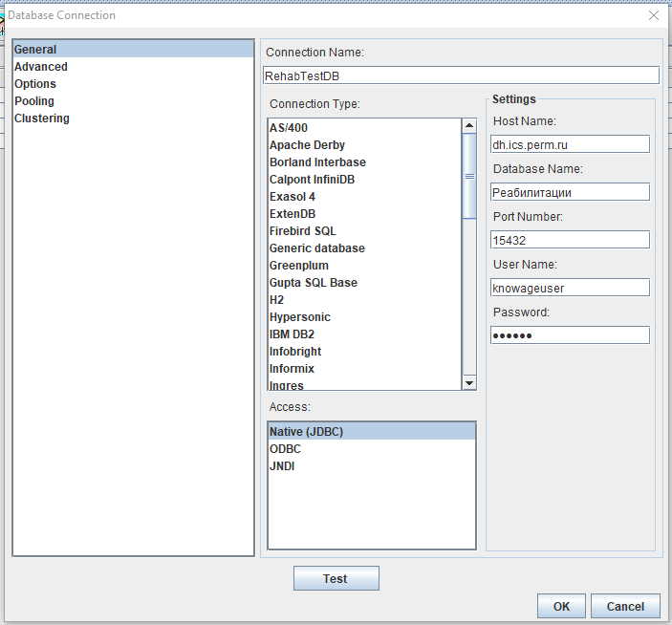This screenshot has height=625, width=672.
Task: Choose Firebird SQL connection type
Action: click(365, 231)
